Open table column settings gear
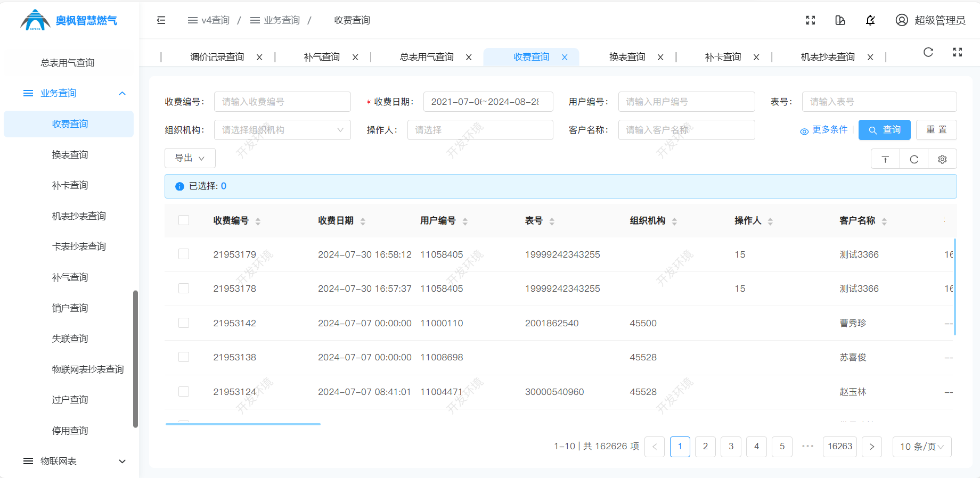 pos(942,159)
